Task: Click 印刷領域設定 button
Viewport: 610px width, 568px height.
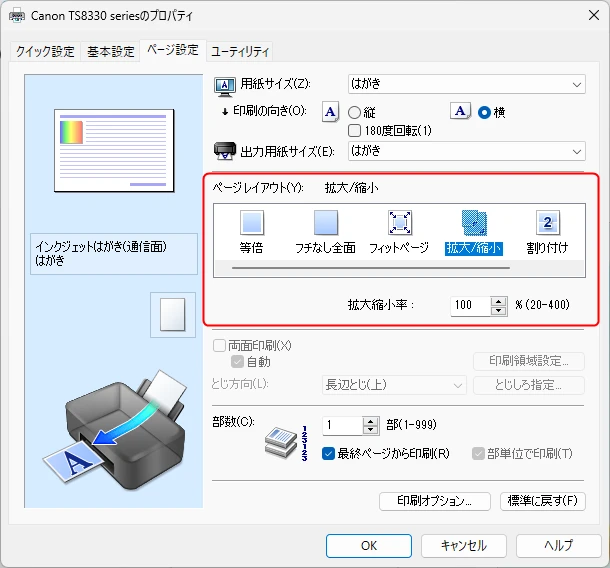Action: pyautogui.click(x=529, y=361)
